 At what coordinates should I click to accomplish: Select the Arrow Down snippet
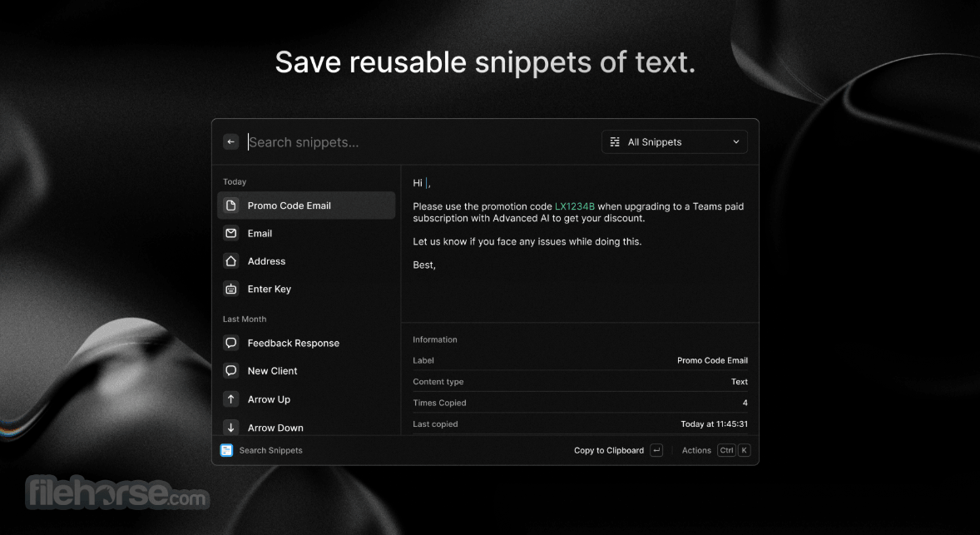click(x=306, y=428)
